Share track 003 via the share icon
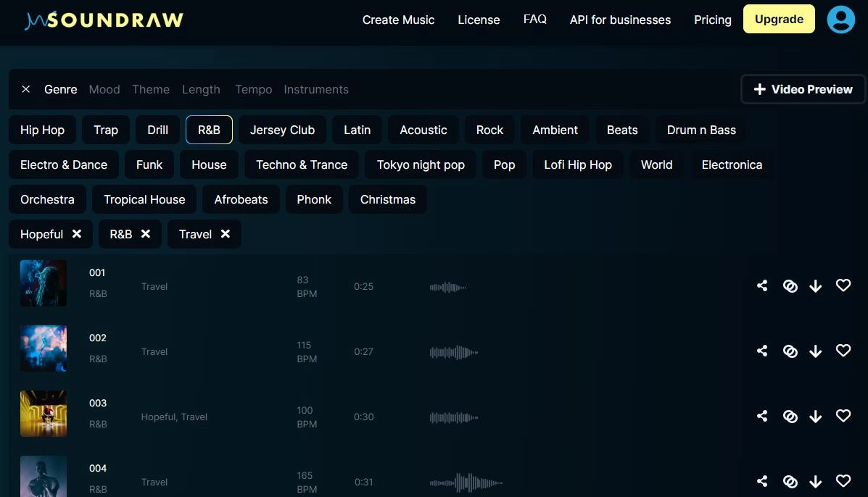 tap(762, 417)
